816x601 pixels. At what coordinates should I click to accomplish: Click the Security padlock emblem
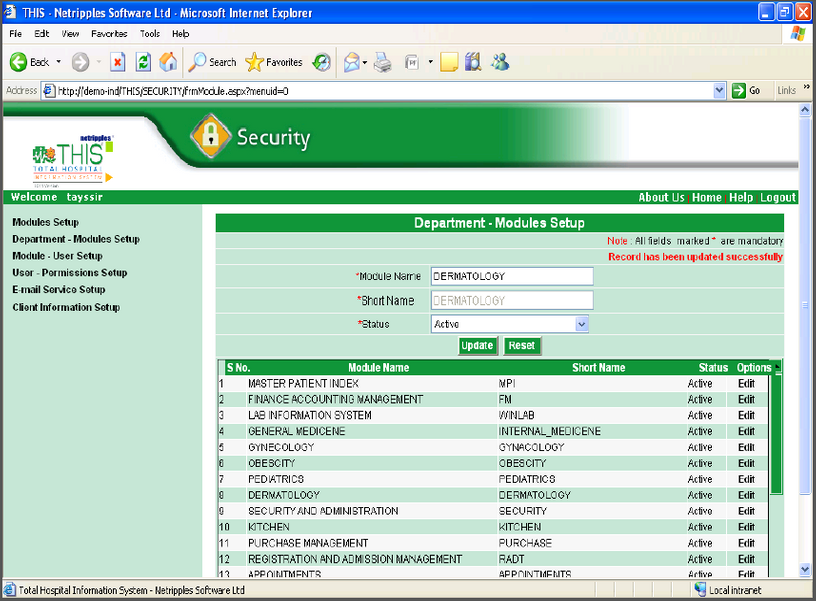pyautogui.click(x=211, y=136)
